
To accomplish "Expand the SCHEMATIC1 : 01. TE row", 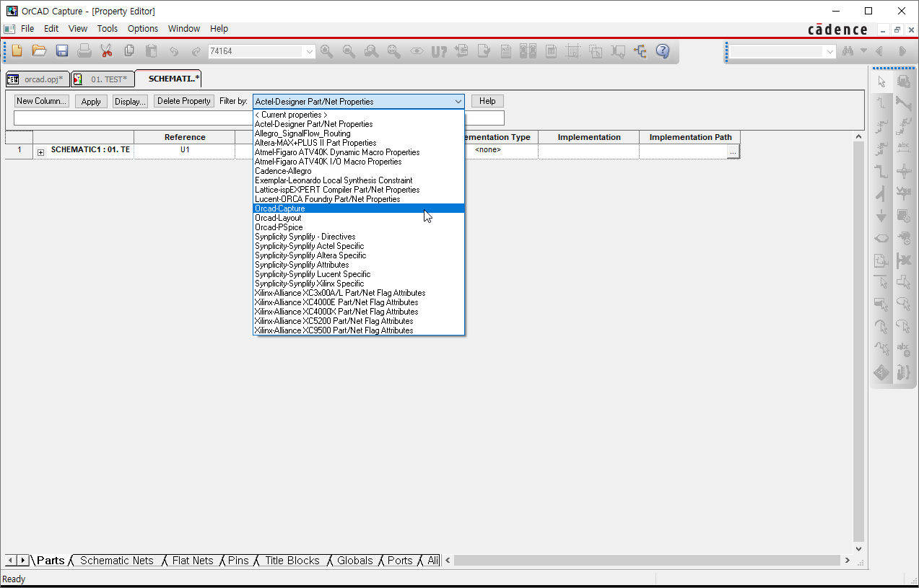I will click(x=41, y=152).
